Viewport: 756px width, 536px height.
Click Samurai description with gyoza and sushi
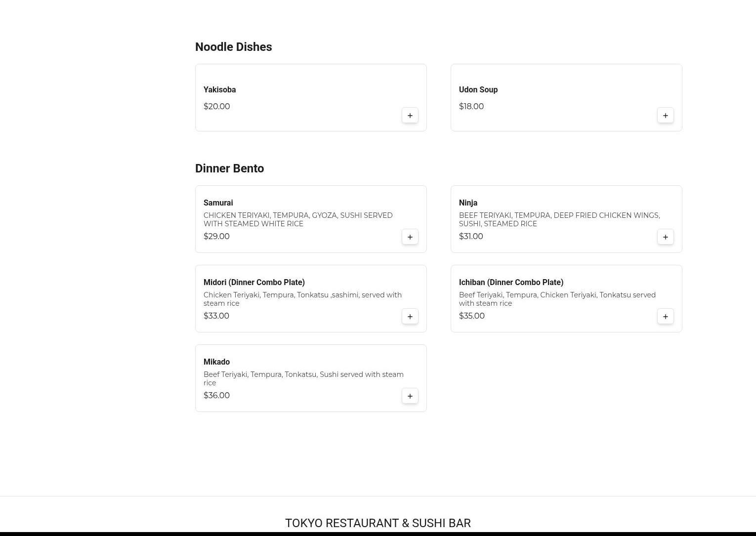click(x=298, y=219)
